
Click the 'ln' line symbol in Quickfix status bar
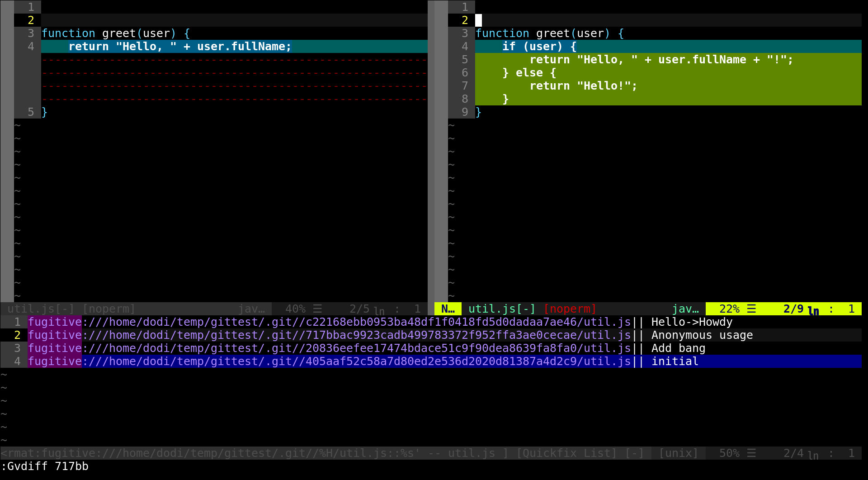[x=813, y=455]
